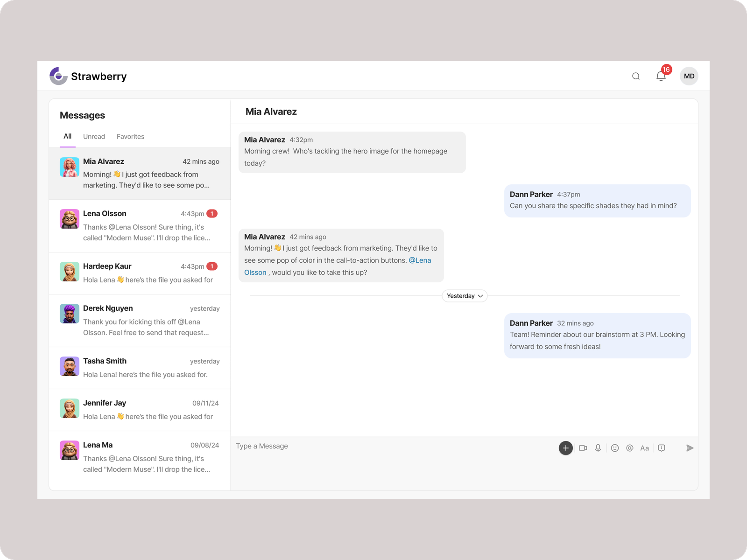
Task: Switch to the Favorites tab
Action: pyautogui.click(x=130, y=137)
